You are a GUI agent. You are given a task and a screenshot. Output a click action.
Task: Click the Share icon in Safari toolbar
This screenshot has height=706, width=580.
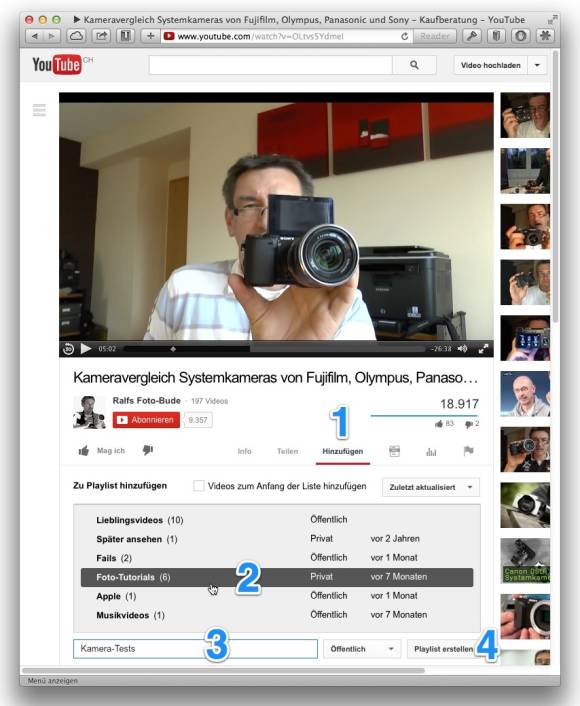click(102, 36)
